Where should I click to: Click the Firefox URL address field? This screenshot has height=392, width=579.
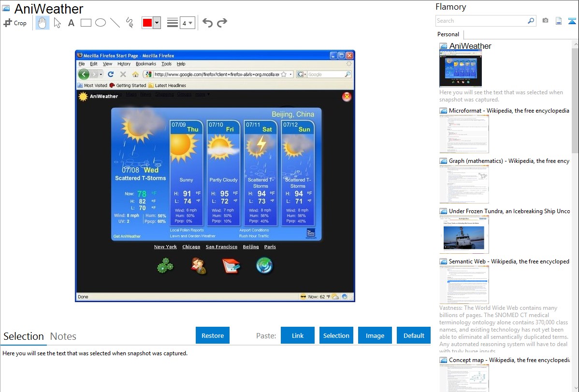pos(217,74)
